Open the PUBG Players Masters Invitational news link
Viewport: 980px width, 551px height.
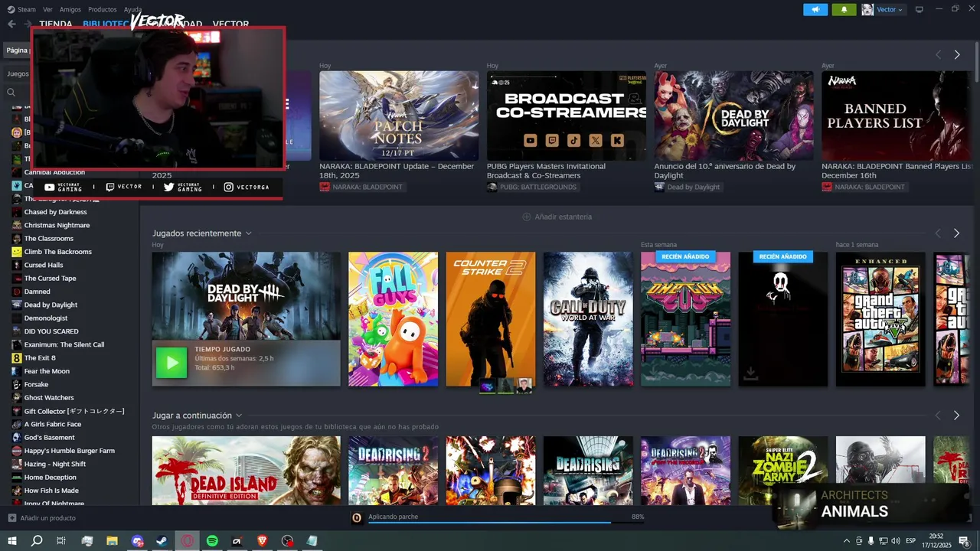[547, 171]
